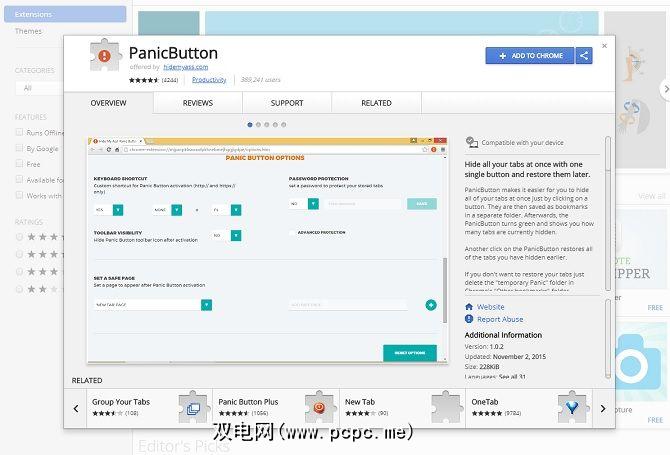Select Themes in the store sidebar
The width and height of the screenshot is (670, 455).
[28, 31]
